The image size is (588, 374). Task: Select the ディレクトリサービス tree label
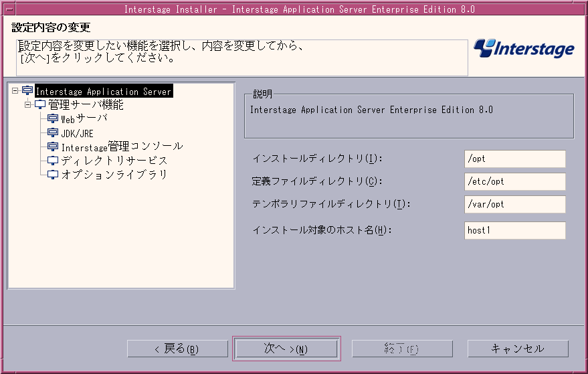coord(114,161)
